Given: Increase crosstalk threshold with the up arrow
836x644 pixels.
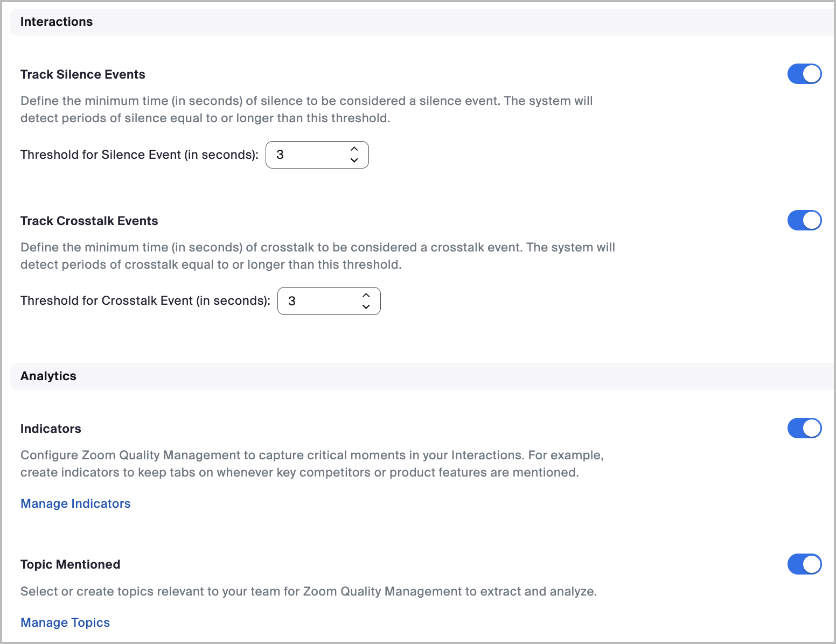Looking at the screenshot, I should tap(366, 295).
